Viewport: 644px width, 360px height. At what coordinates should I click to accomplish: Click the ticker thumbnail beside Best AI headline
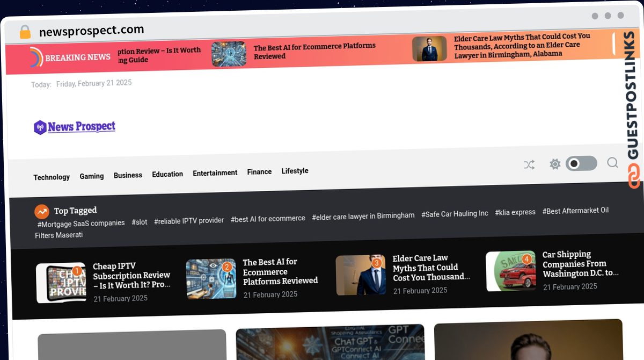(x=229, y=54)
